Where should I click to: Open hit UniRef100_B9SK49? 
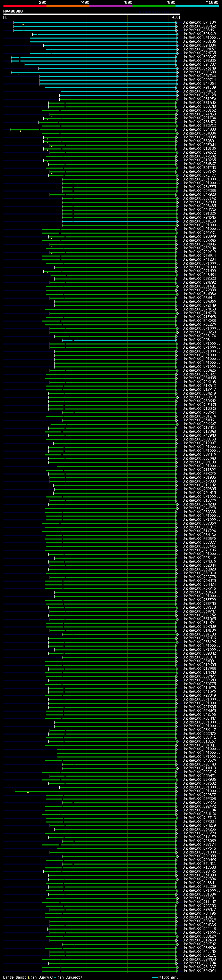click(199, 34)
